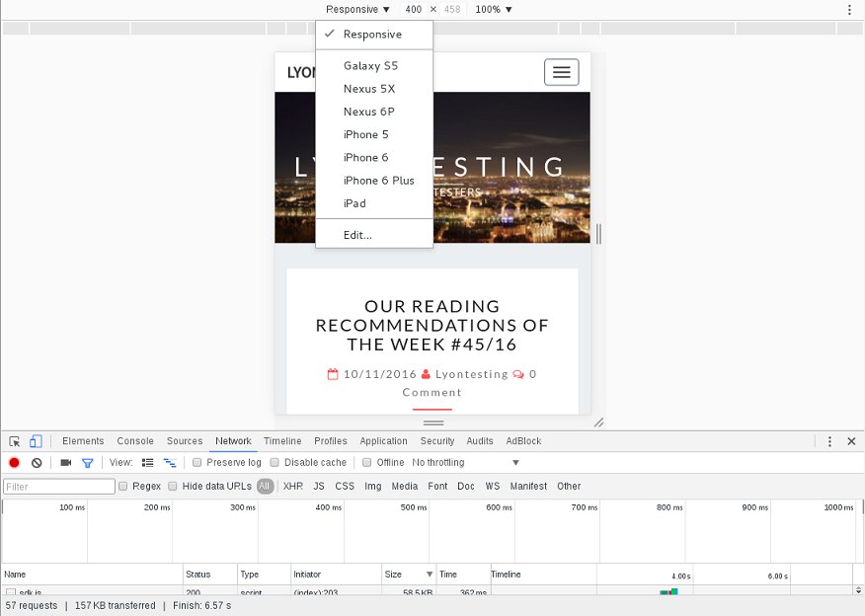Select iPhone 5 device
This screenshot has height=616, width=865.
pos(374,134)
